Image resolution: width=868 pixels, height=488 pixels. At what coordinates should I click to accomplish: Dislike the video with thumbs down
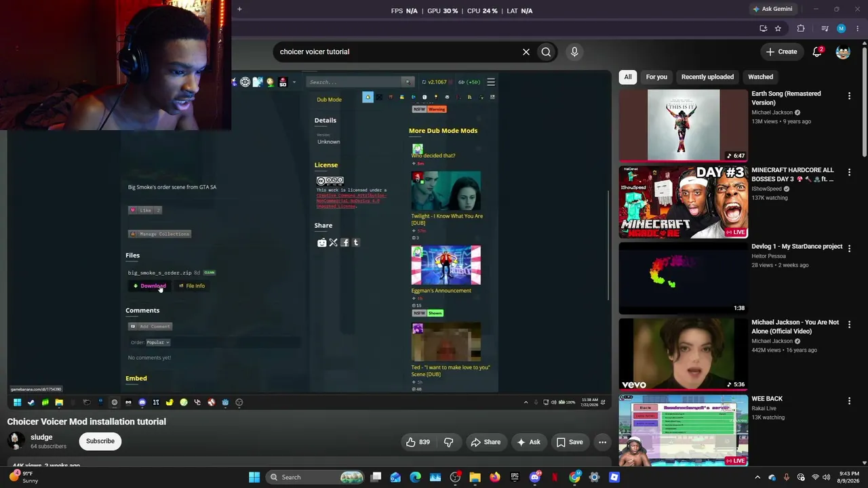pyautogui.click(x=448, y=443)
